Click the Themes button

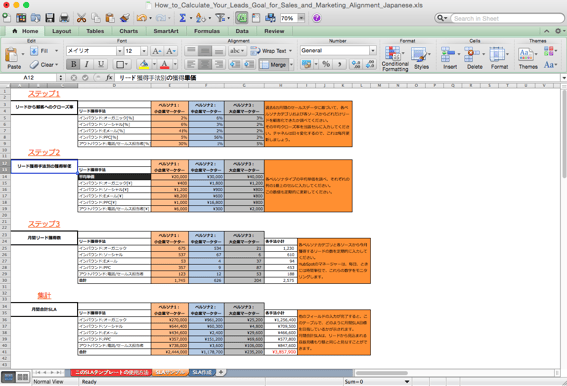coord(528,58)
